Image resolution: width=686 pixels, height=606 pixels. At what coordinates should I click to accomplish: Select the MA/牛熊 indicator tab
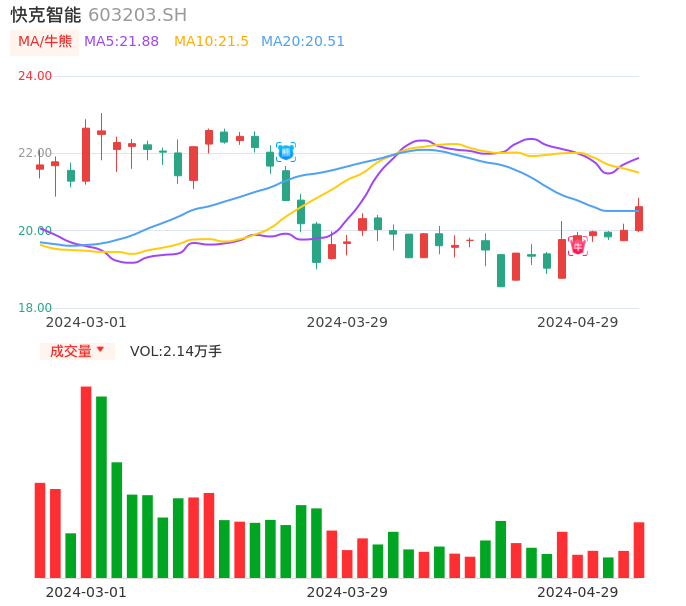click(x=45, y=42)
